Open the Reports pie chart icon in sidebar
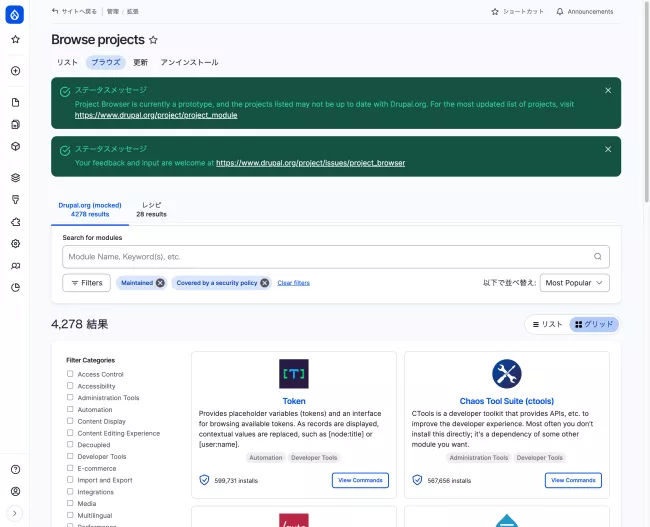This screenshot has height=527, width=650. point(15,288)
